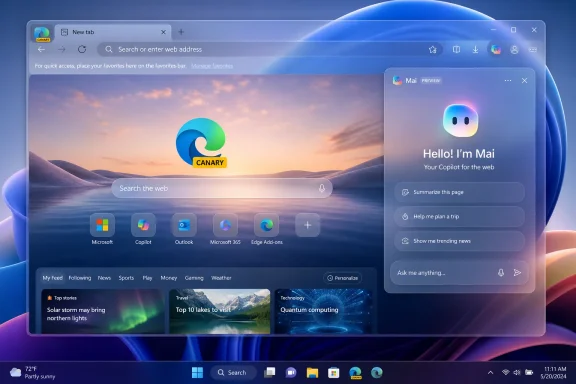This screenshot has width=576, height=384.
Task: Switch to the News feed tab
Action: (104, 278)
